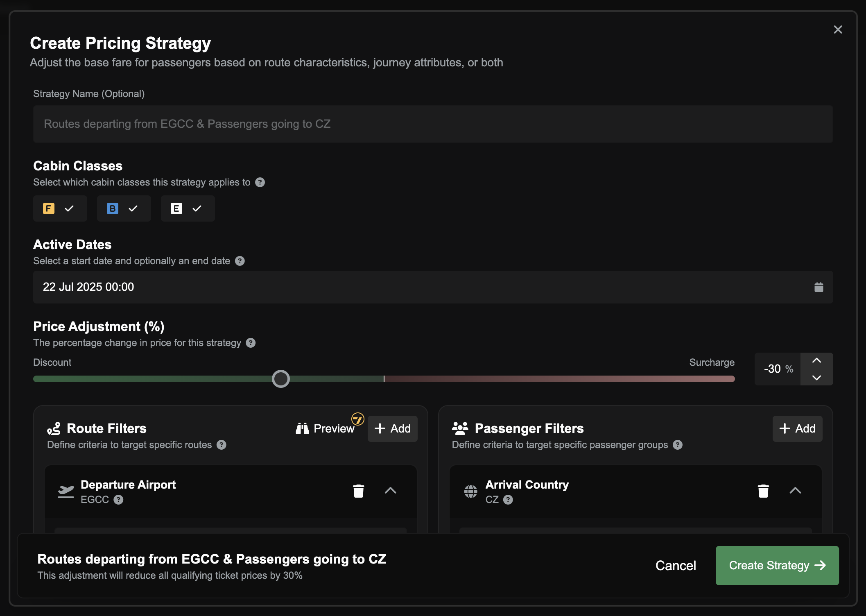Click the calendar icon in Active Dates

click(819, 287)
